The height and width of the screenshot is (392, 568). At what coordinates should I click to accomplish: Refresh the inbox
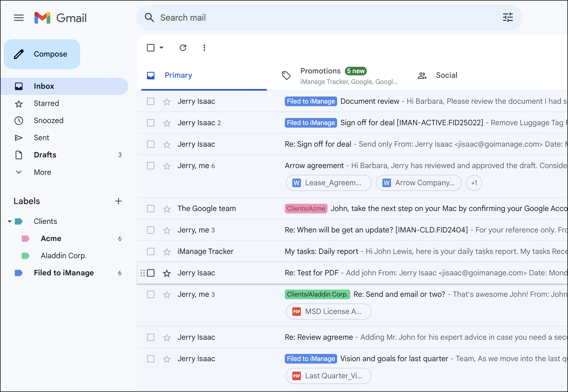183,48
